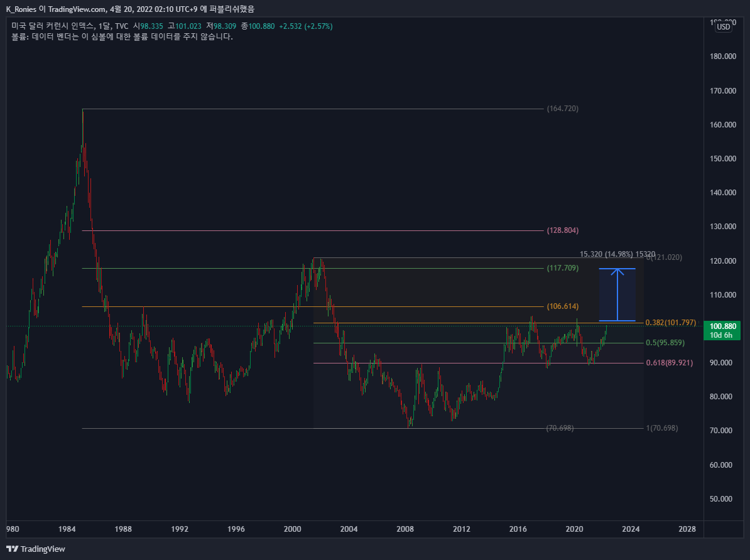This screenshot has width=750, height=560.
Task: Click the +2.532 (+2.57%) change value
Action: click(x=306, y=26)
